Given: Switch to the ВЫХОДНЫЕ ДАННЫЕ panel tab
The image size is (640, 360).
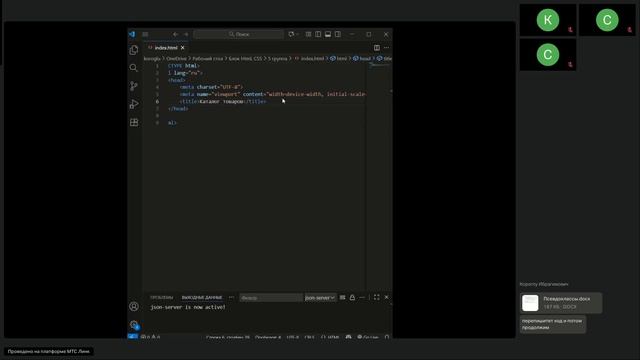Looking at the screenshot, I should click(202, 298).
